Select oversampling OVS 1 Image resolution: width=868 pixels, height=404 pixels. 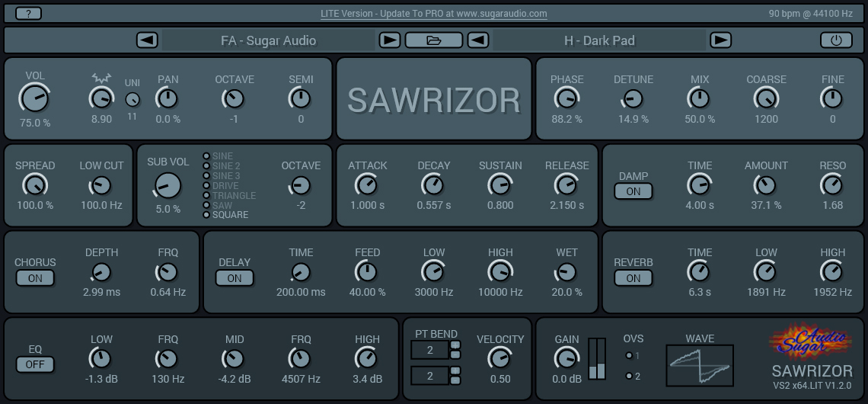coord(632,356)
